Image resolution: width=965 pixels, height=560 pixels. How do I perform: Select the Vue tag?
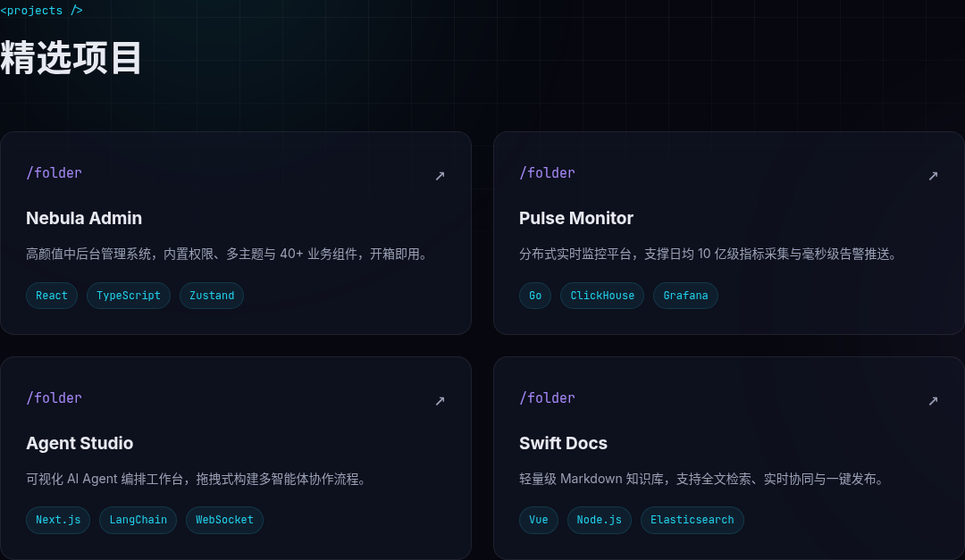pos(539,520)
